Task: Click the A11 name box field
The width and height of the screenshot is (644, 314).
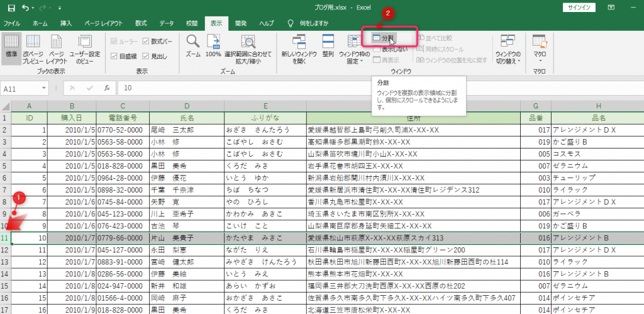Action: click(25, 89)
